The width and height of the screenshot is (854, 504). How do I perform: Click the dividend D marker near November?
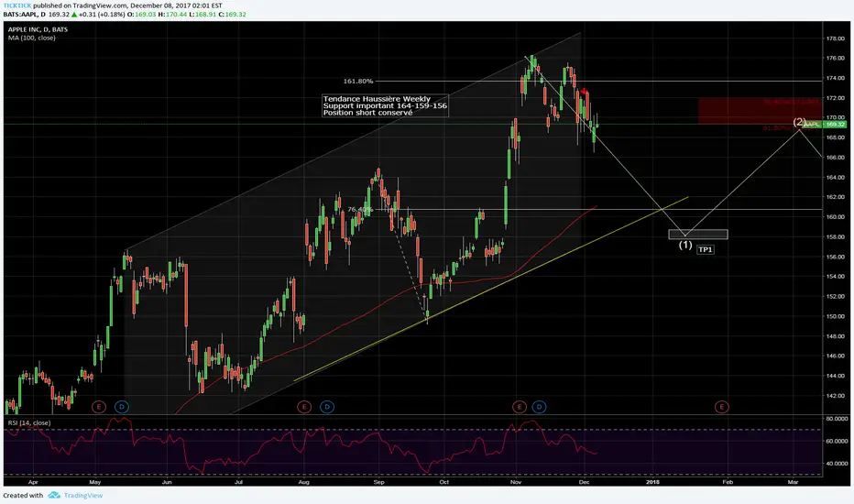coord(539,407)
